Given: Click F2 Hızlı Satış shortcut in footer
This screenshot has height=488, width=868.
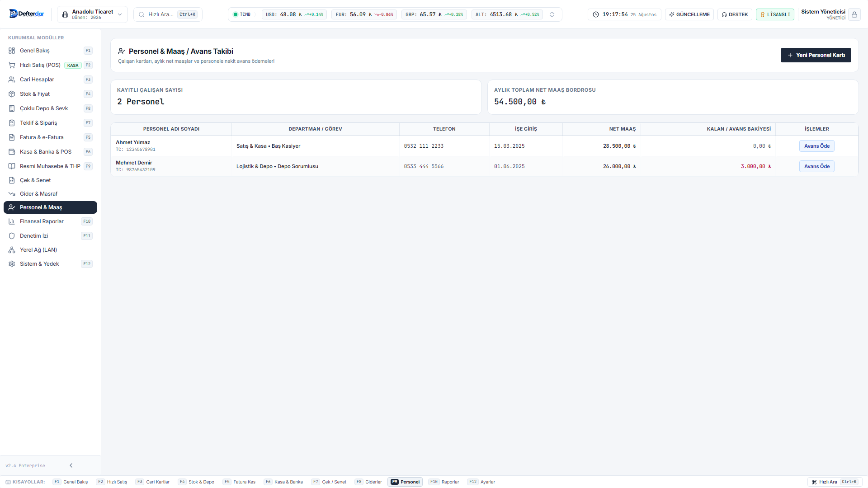Looking at the screenshot, I should click(x=112, y=482).
